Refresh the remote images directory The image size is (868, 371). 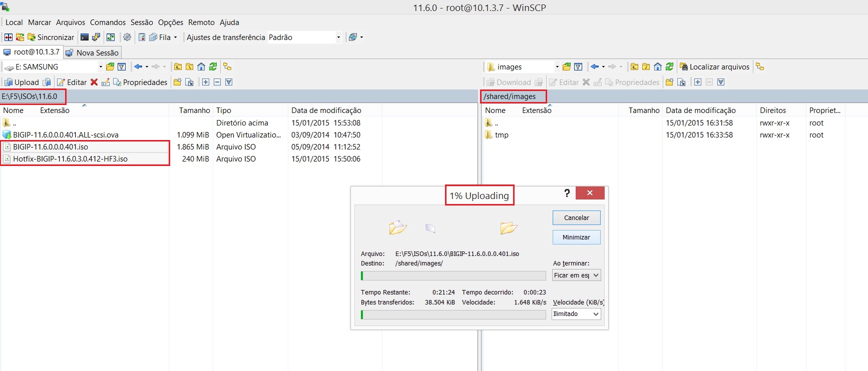point(669,66)
